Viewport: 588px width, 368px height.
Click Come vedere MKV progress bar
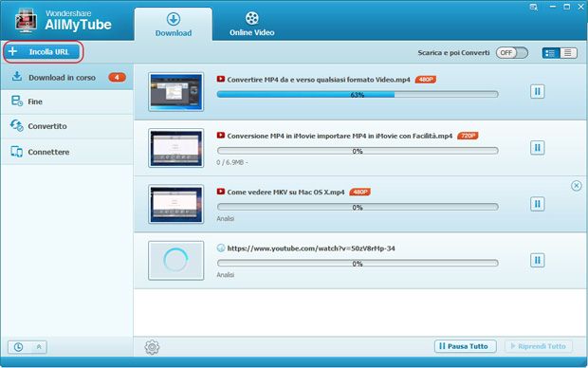click(x=358, y=207)
